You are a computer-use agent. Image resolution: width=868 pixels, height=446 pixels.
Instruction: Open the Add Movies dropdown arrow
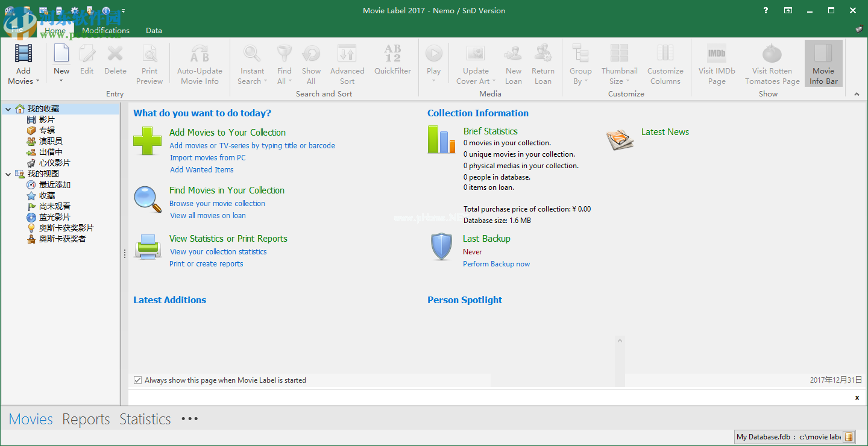37,81
